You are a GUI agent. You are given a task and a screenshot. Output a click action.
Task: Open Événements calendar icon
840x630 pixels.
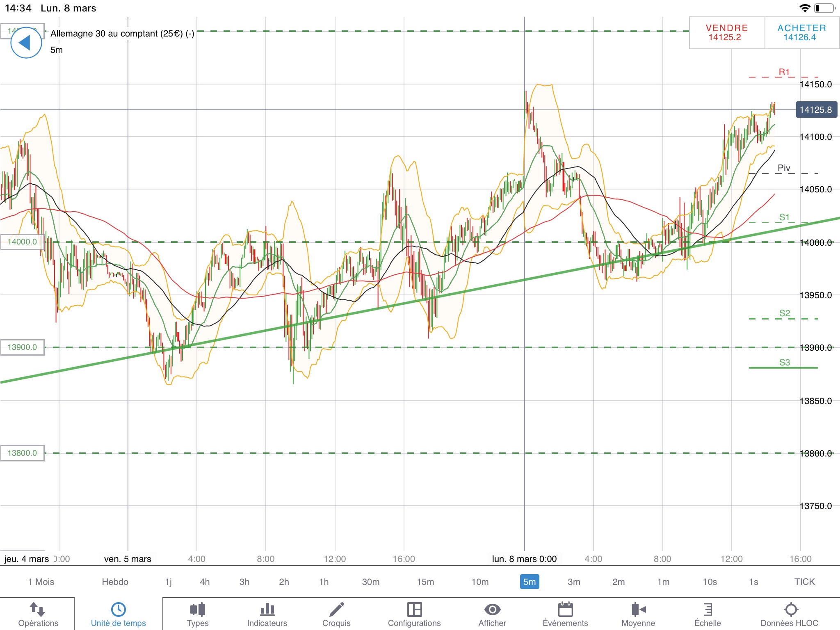coord(565,609)
